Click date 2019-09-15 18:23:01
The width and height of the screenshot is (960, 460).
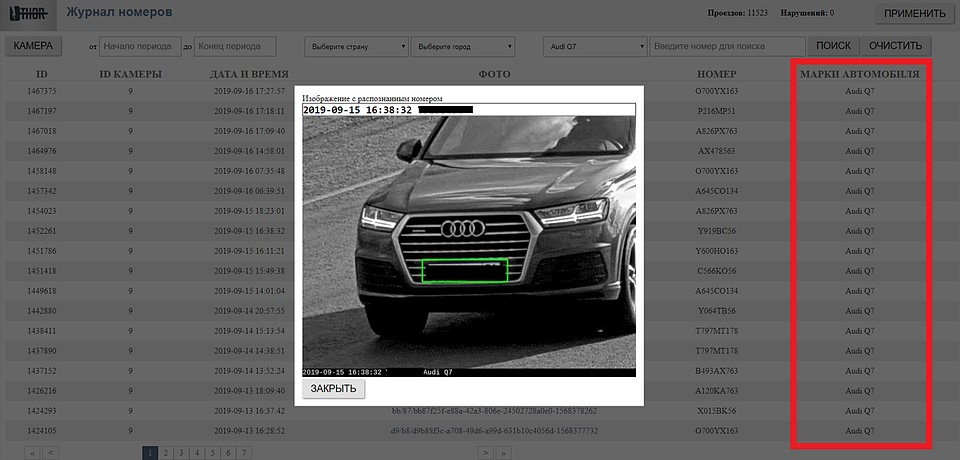click(x=249, y=211)
